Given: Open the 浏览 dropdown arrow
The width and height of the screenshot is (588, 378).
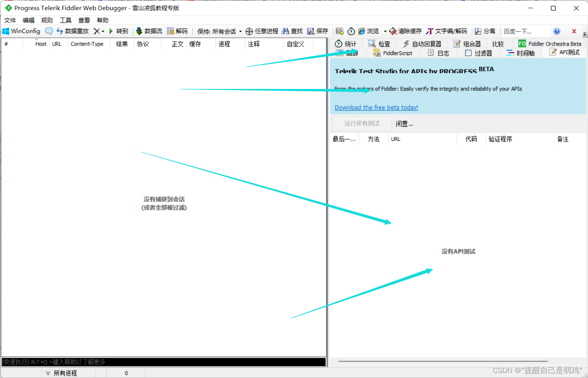Looking at the screenshot, I should pyautogui.click(x=385, y=31).
